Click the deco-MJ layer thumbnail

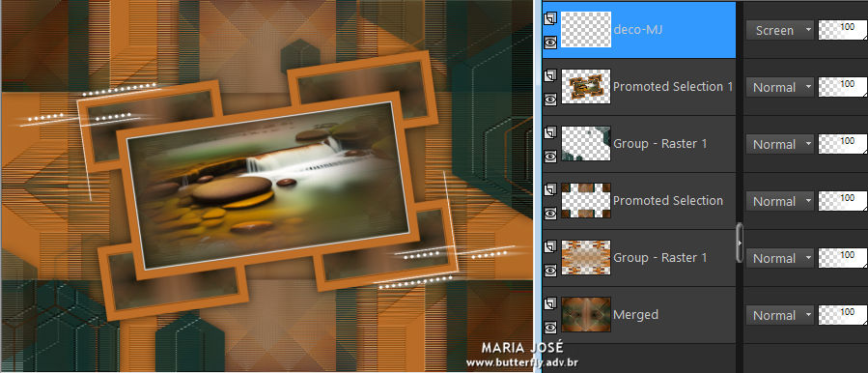pyautogui.click(x=586, y=29)
